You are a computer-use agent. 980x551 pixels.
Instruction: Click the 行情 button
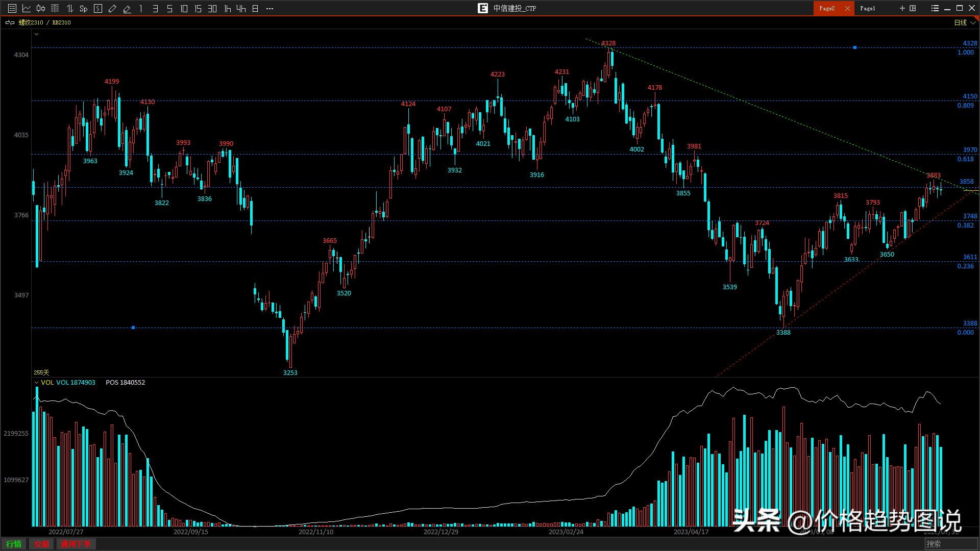(14, 544)
